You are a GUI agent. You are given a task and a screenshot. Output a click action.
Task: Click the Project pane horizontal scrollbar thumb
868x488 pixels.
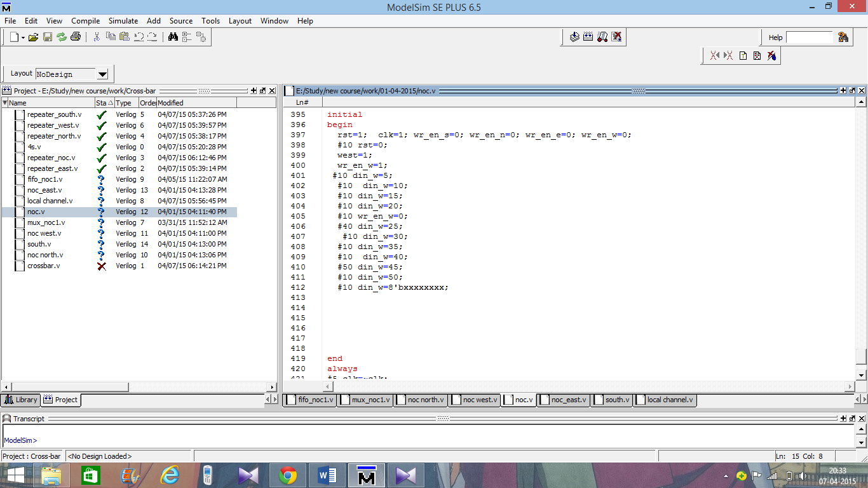[69, 387]
